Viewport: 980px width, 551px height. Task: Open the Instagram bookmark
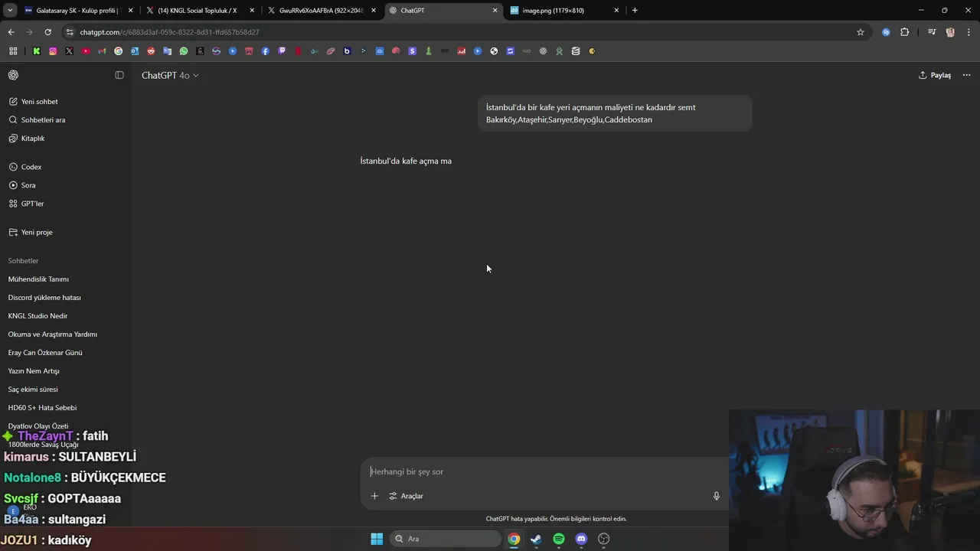pyautogui.click(x=53, y=51)
